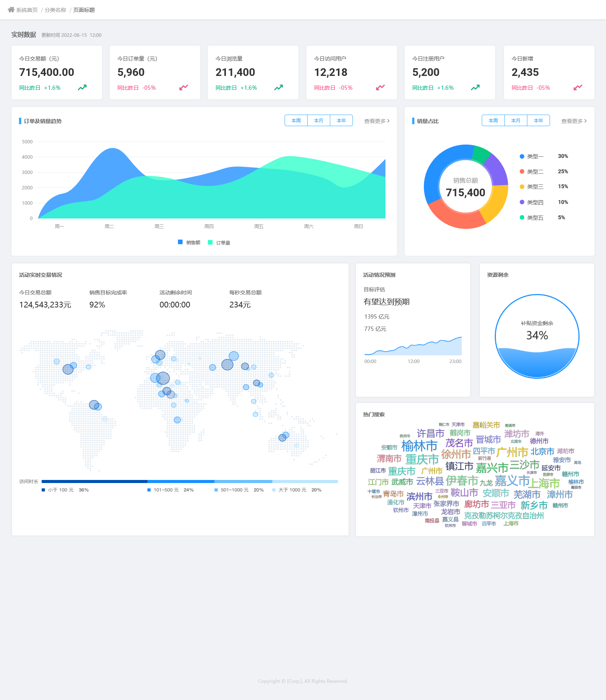Click the 715,400.00 transaction amount value
606x700 pixels.
coord(47,72)
